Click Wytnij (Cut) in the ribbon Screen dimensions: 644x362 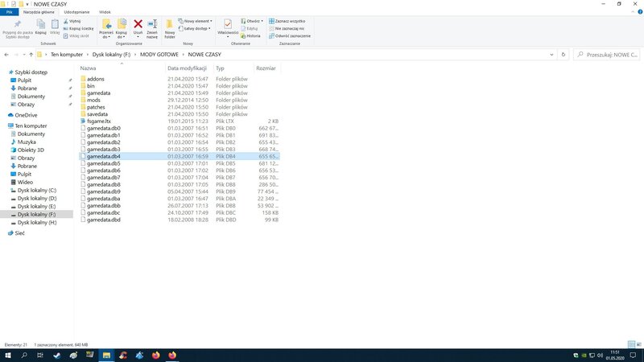pos(72,22)
